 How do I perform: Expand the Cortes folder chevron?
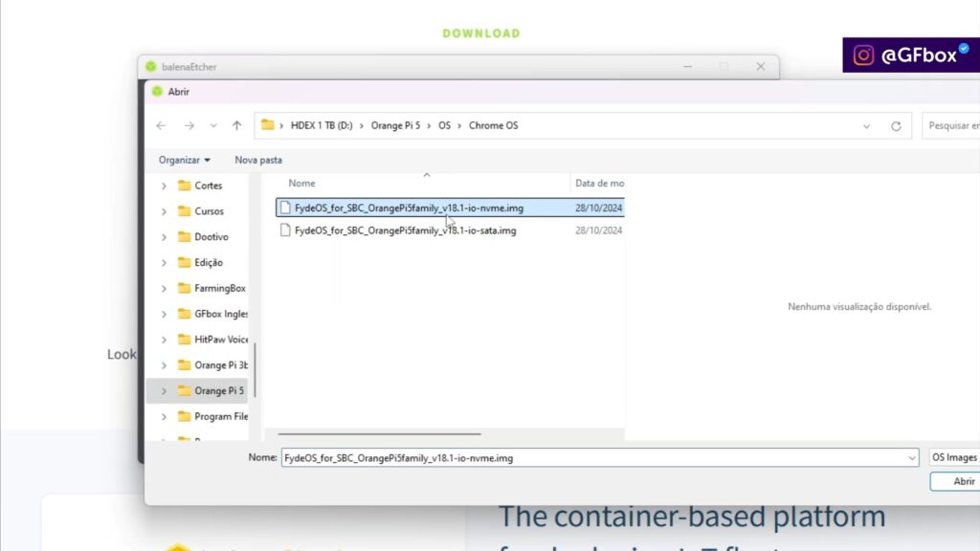(x=164, y=186)
